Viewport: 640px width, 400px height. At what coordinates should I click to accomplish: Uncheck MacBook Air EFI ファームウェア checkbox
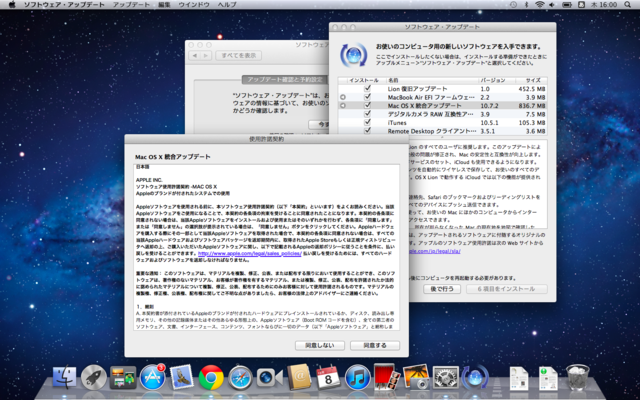coord(367,97)
